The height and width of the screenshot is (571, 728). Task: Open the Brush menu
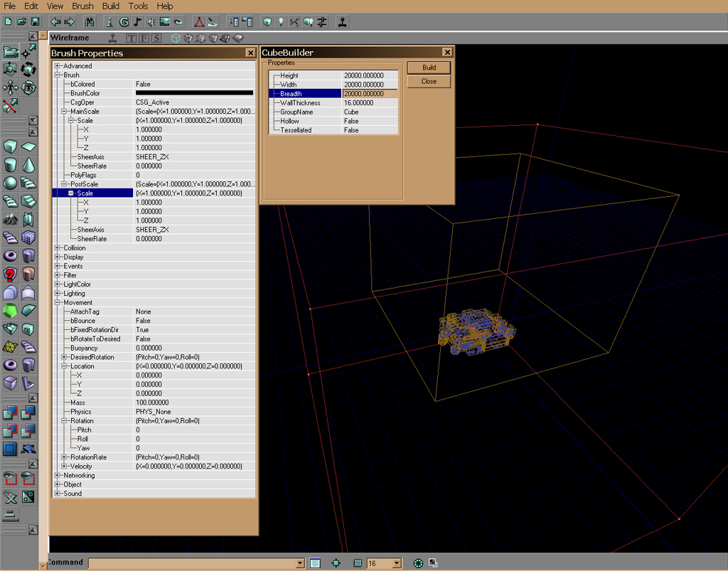click(82, 6)
